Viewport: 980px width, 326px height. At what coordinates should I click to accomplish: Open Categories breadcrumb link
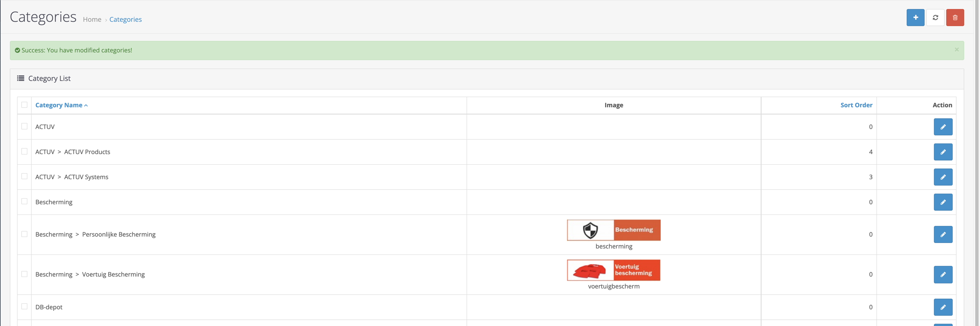(126, 20)
